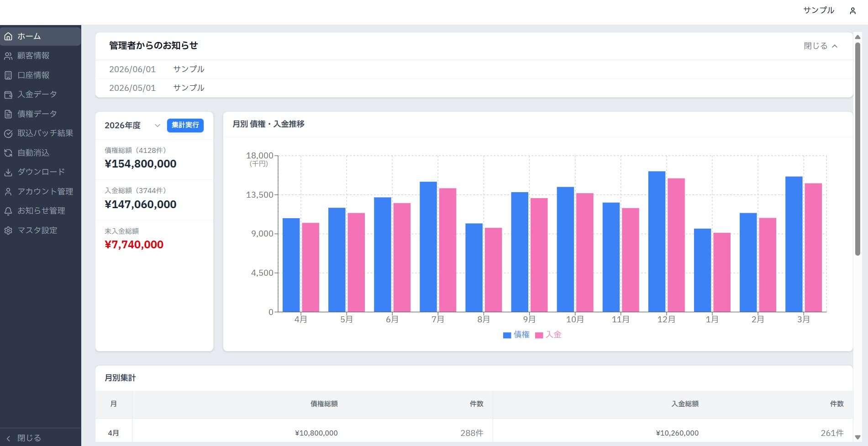Click the 自動消込 refresh icon

click(8, 153)
